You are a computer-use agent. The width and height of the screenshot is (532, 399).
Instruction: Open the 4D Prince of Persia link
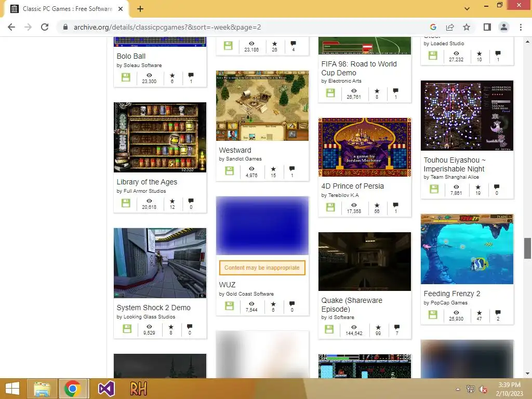pyautogui.click(x=353, y=186)
